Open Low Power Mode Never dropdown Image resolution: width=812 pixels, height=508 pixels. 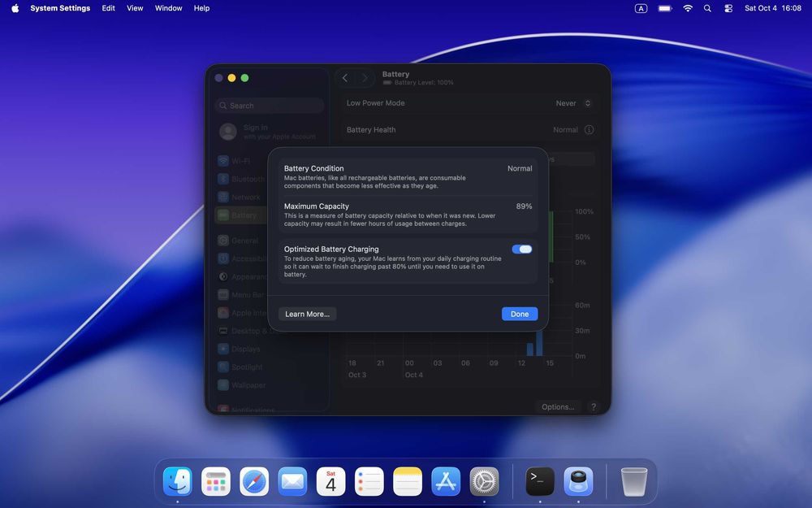[572, 103]
